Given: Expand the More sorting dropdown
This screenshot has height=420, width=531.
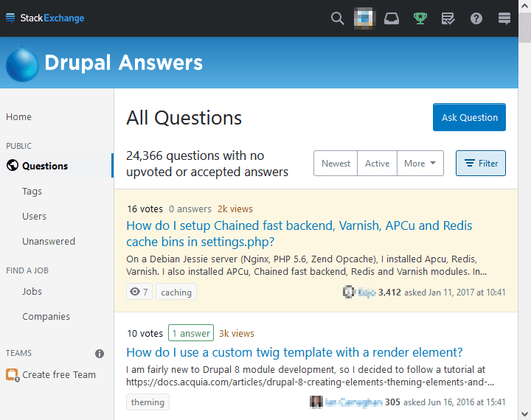Looking at the screenshot, I should click(x=420, y=164).
